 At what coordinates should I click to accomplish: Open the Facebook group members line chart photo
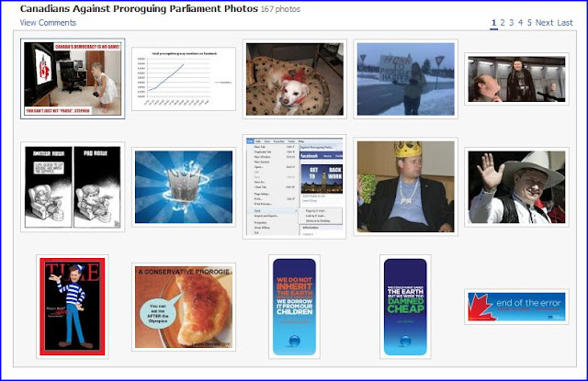(184, 79)
